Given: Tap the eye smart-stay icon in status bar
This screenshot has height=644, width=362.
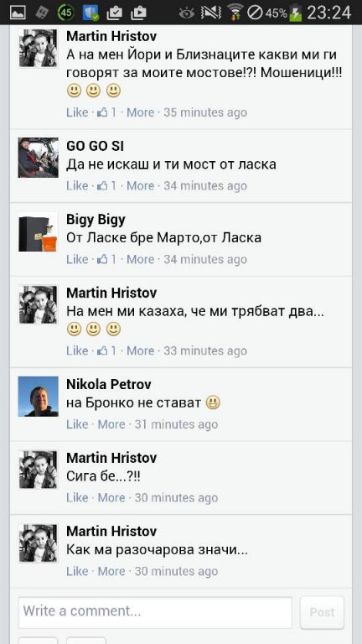Looking at the screenshot, I should 186,13.
